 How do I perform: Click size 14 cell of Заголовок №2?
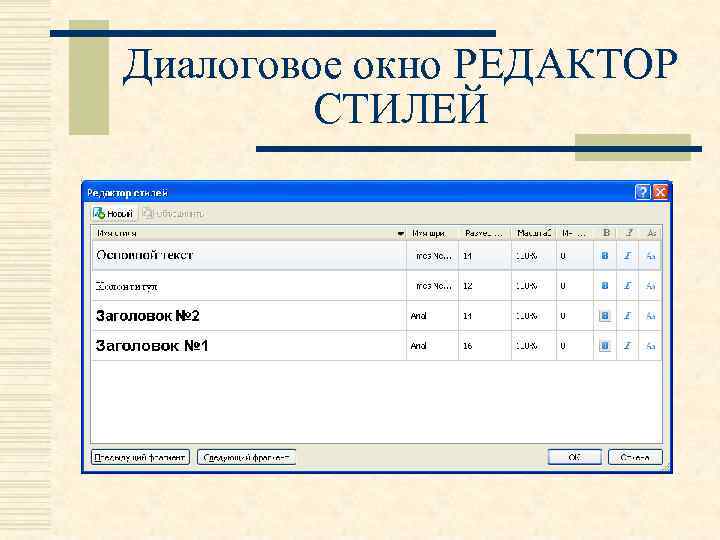485,316
